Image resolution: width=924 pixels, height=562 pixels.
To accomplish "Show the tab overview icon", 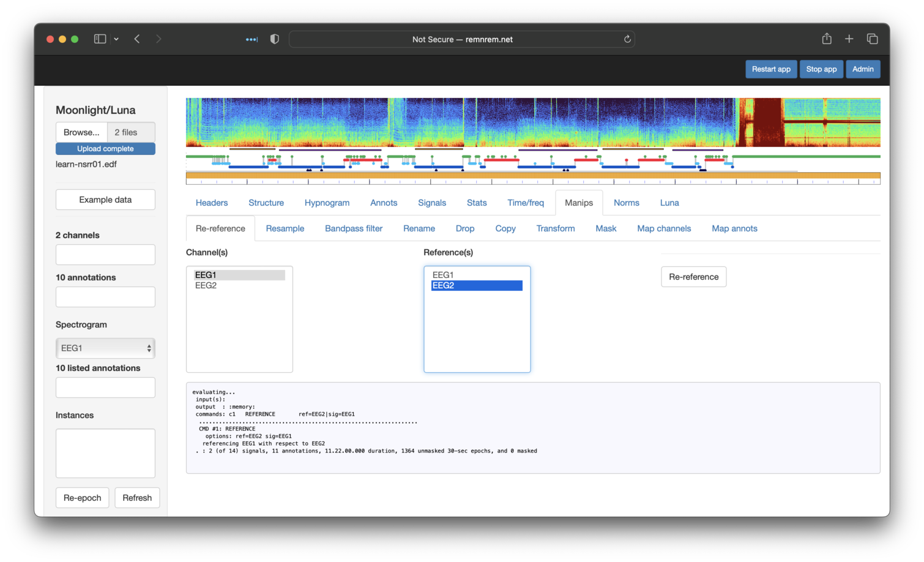I will click(872, 39).
